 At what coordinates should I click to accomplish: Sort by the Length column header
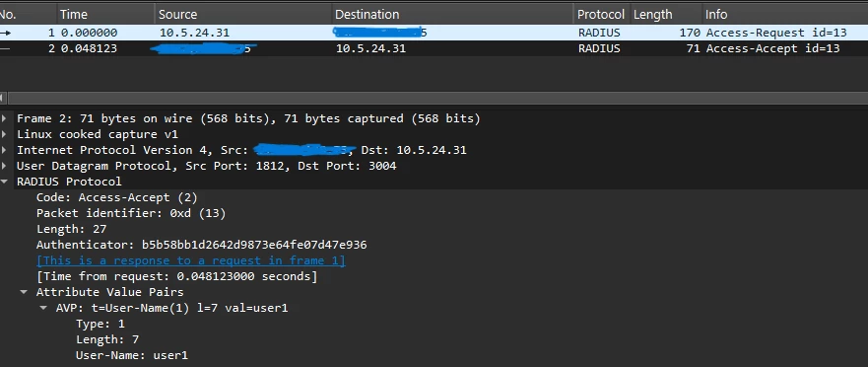coord(666,15)
